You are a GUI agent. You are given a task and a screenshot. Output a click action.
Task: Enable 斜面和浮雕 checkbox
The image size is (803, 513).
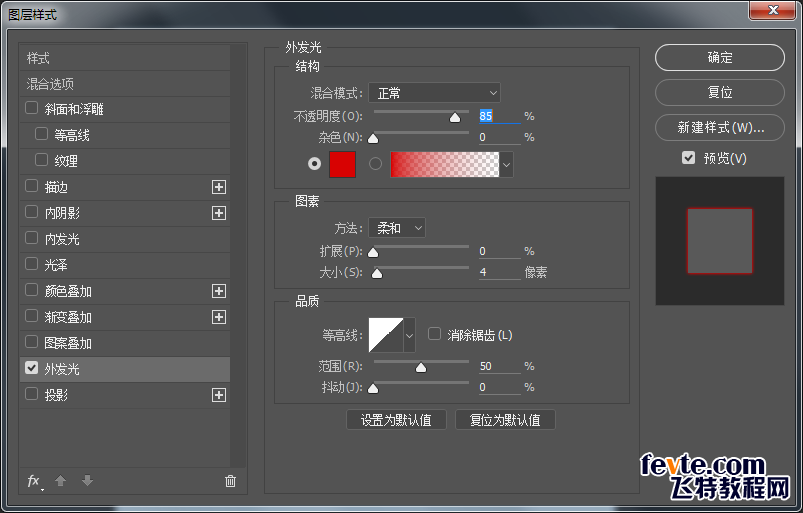(32, 108)
